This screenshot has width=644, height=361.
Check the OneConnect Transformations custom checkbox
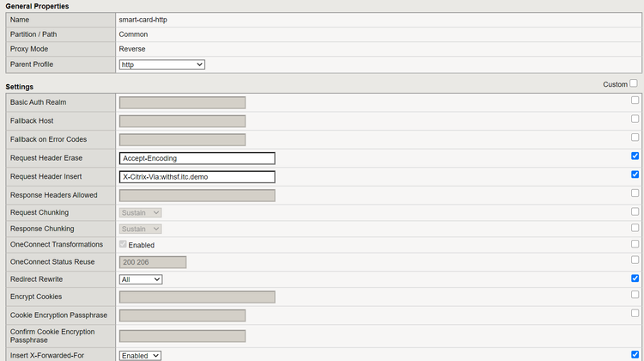pos(635,244)
